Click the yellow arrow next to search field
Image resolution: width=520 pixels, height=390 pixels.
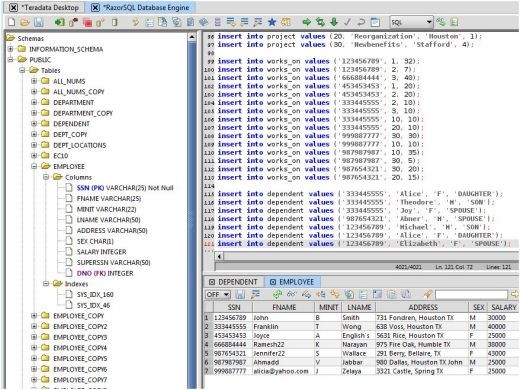pyautogui.click(x=515, y=294)
